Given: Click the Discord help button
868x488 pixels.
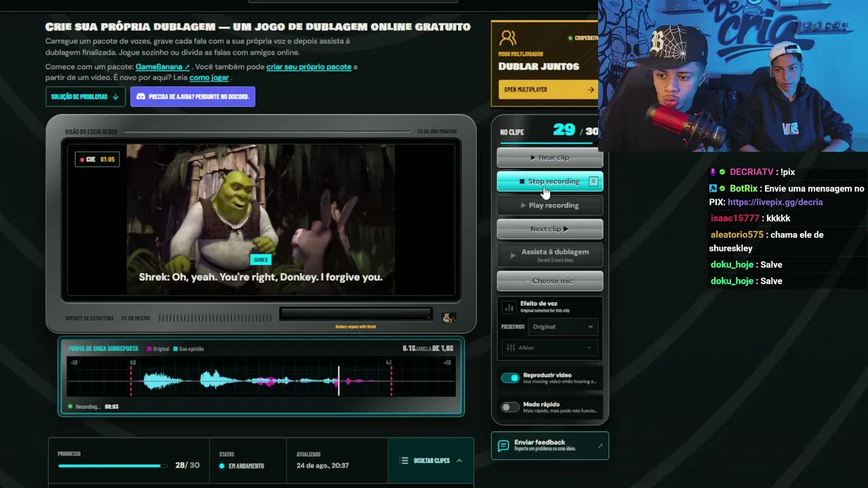Looking at the screenshot, I should [x=193, y=97].
